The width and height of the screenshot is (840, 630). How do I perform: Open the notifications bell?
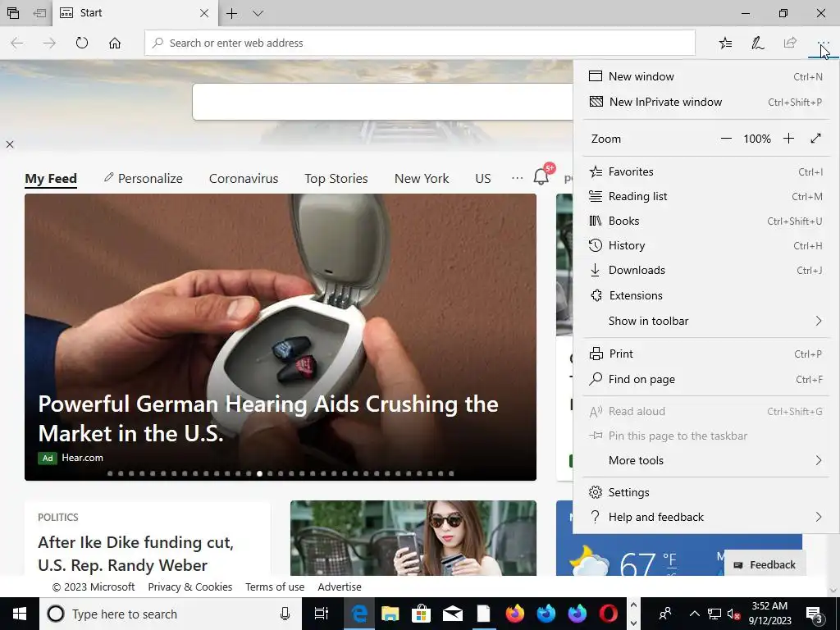click(x=541, y=176)
